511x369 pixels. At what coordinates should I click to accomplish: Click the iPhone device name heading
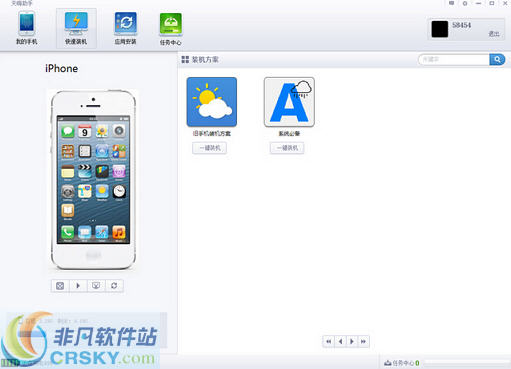62,69
